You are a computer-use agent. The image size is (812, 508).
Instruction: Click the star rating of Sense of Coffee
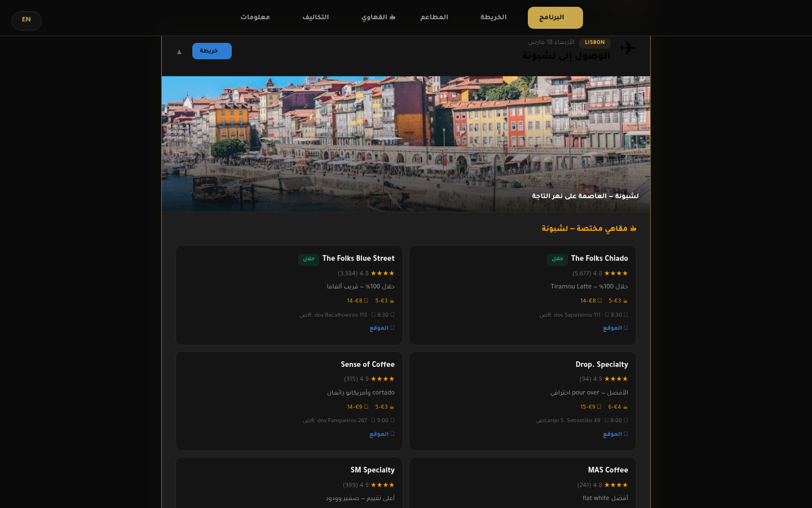[x=382, y=379]
